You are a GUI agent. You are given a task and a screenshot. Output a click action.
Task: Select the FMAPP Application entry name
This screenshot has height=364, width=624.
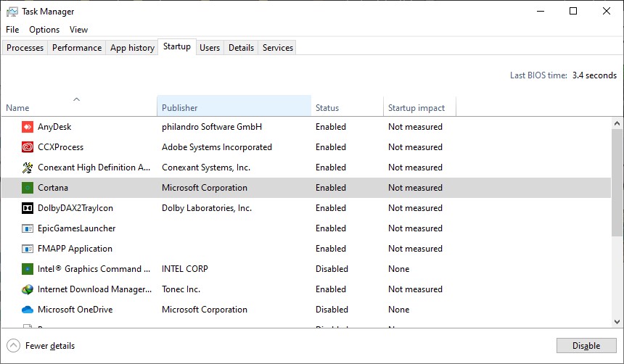tap(75, 249)
